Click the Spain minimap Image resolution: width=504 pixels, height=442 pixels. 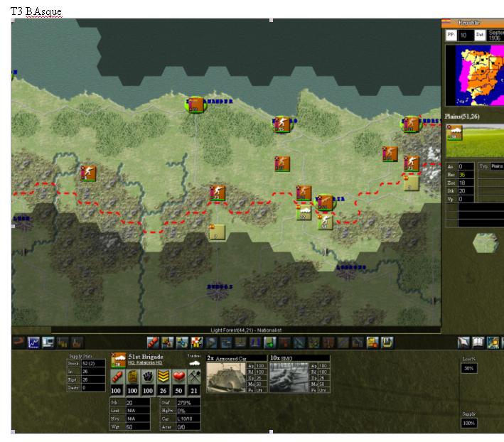tap(475, 75)
